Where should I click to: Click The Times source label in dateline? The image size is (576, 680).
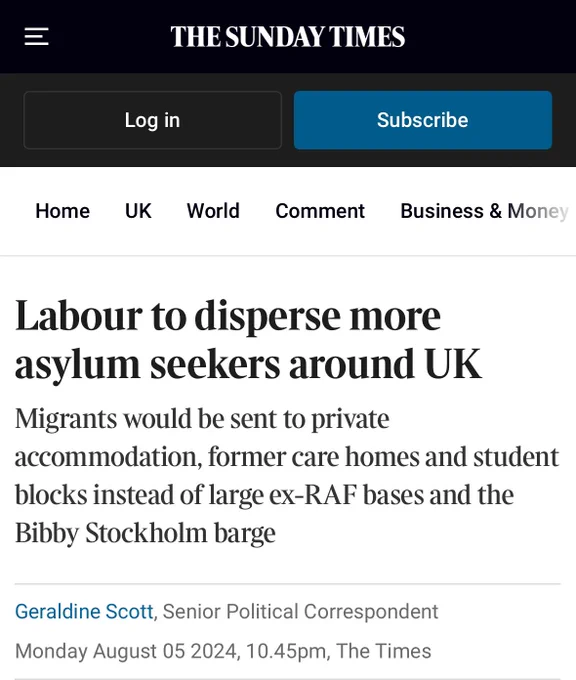(x=384, y=651)
